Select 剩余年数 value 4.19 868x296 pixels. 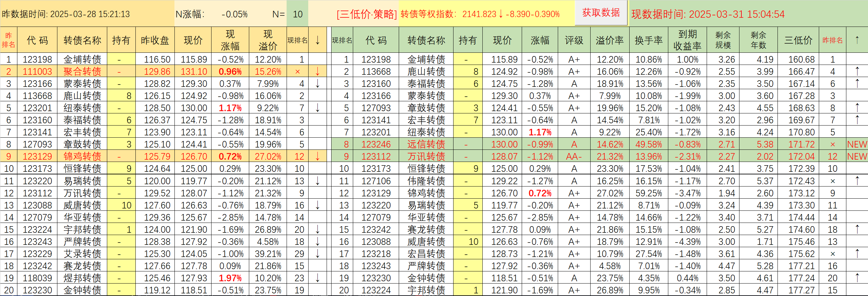click(765, 60)
